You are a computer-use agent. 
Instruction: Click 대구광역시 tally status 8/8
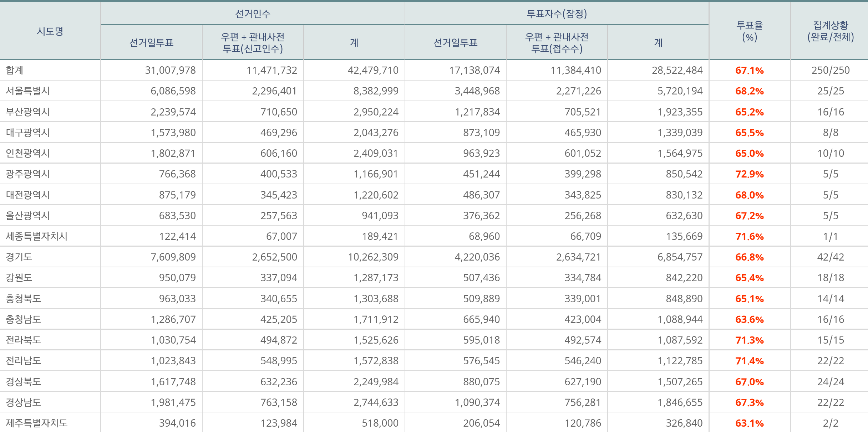coord(830,133)
